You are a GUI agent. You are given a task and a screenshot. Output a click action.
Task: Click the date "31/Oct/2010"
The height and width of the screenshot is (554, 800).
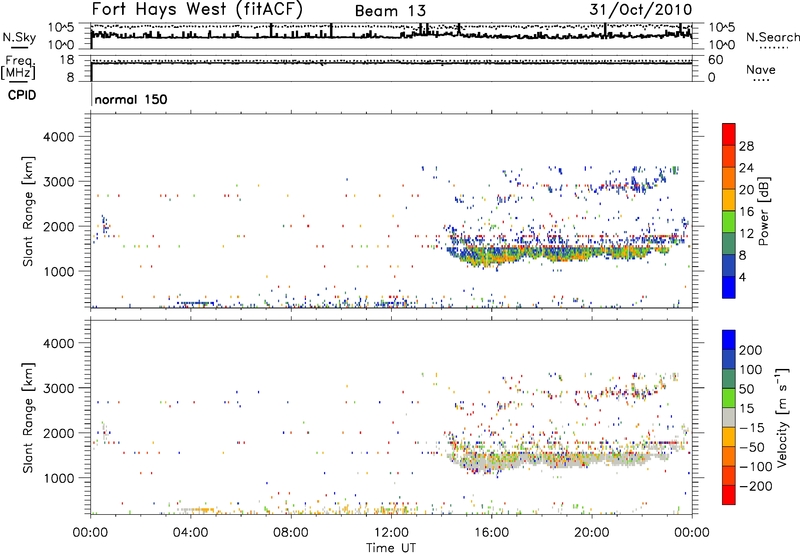(x=641, y=9)
